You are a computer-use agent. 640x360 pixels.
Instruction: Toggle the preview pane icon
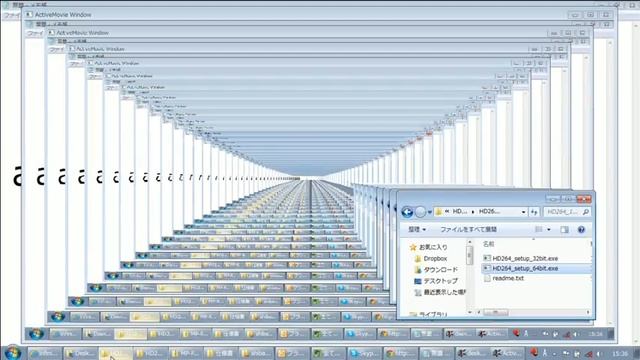tap(564, 230)
